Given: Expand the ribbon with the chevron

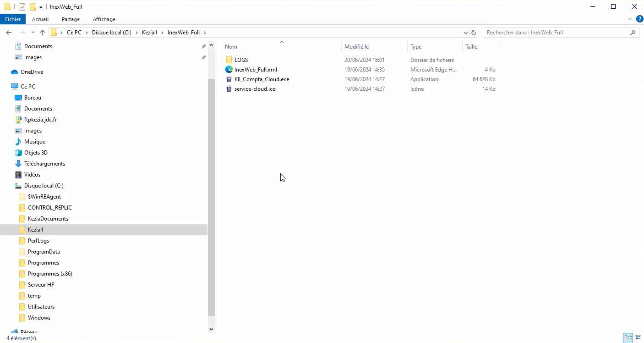Looking at the screenshot, I should pyautogui.click(x=630, y=19).
